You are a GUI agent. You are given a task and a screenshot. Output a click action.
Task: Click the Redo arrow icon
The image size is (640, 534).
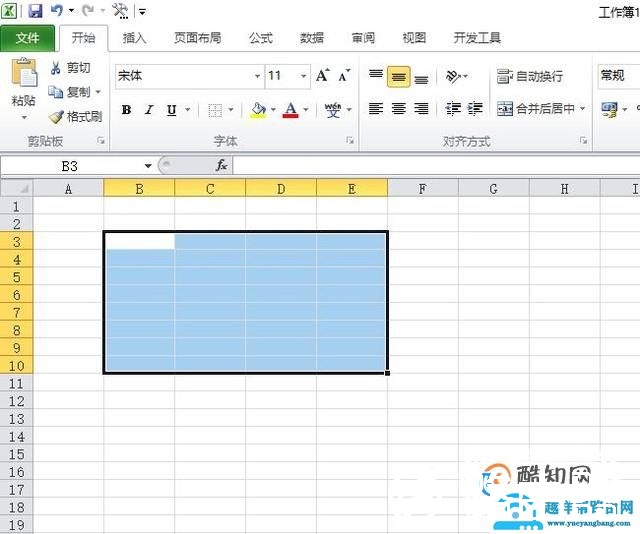(87, 10)
